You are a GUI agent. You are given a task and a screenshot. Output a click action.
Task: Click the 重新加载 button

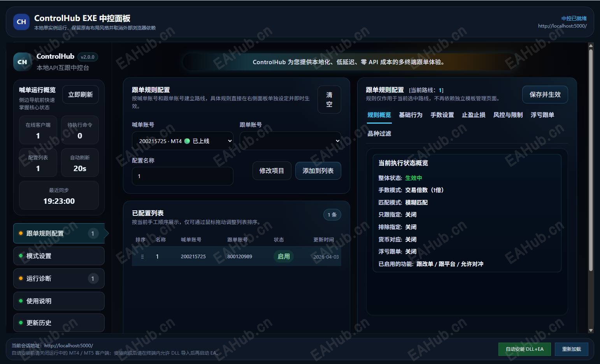[x=571, y=349]
